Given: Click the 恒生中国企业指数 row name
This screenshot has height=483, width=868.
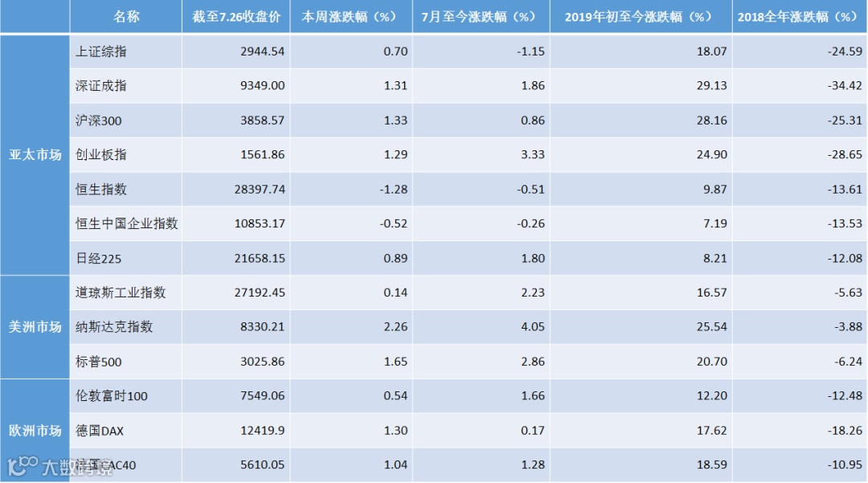Looking at the screenshot, I should click(127, 223).
